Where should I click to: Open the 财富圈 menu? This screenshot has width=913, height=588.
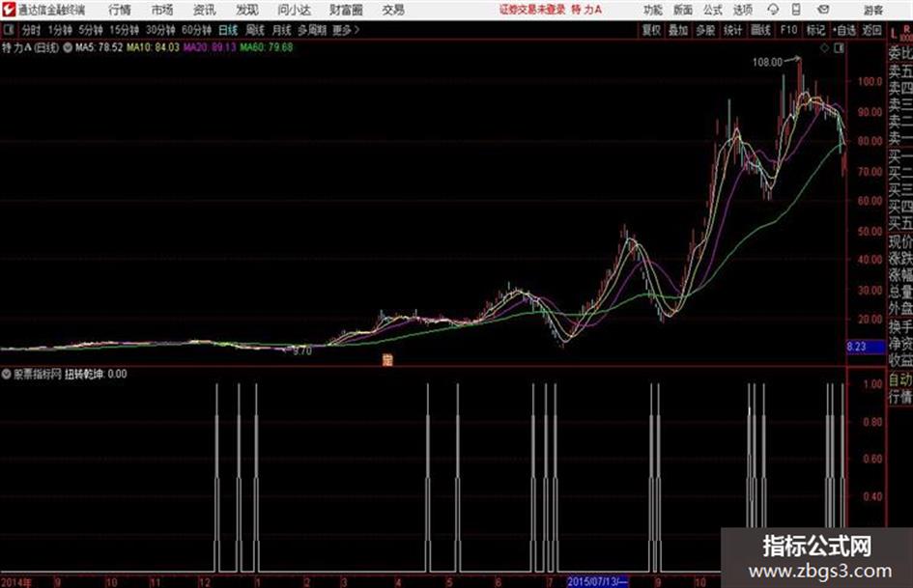(346, 10)
